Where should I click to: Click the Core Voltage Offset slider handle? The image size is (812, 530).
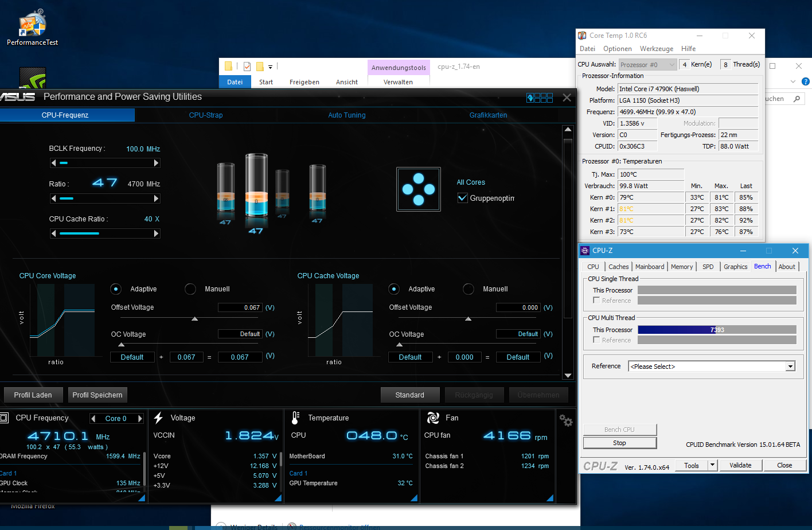tap(195, 318)
